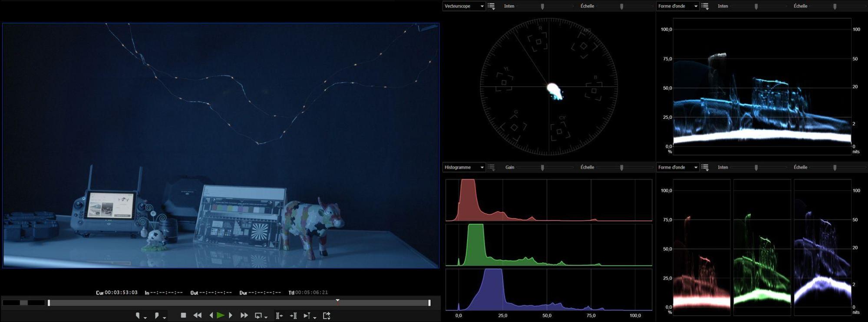Click the Dur timecode field
The width and height of the screenshot is (868, 322).
click(264, 292)
